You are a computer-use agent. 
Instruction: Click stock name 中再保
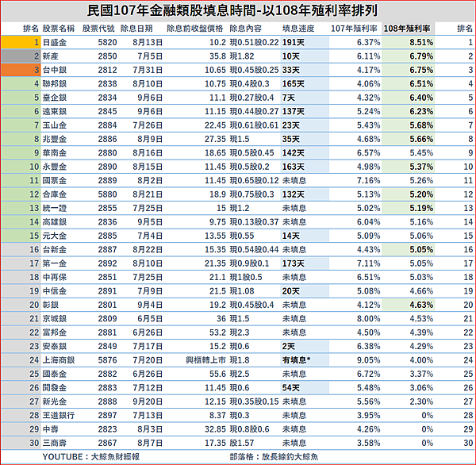coord(54,277)
